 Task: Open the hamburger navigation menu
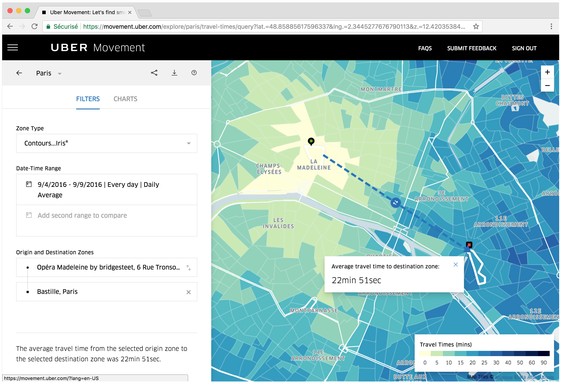[x=12, y=47]
